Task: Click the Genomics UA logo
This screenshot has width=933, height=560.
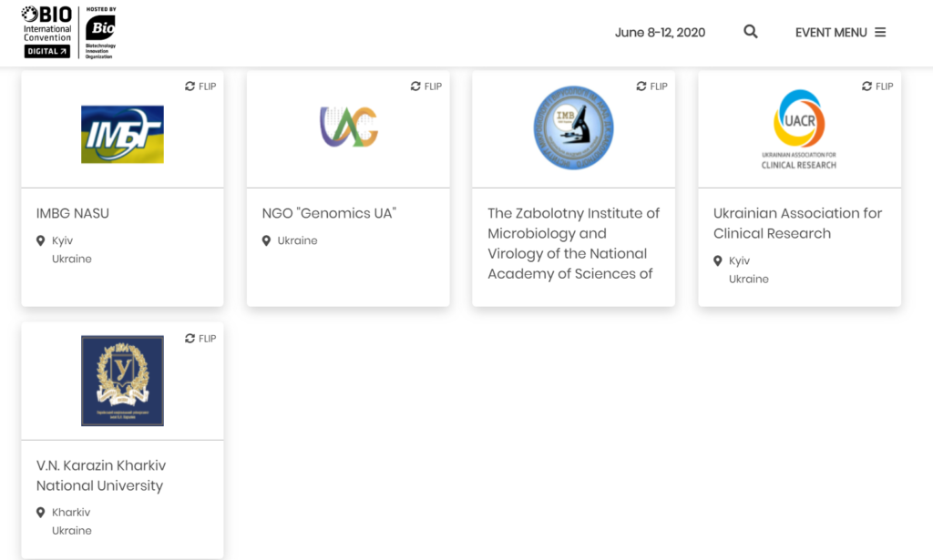Action: pyautogui.click(x=349, y=127)
